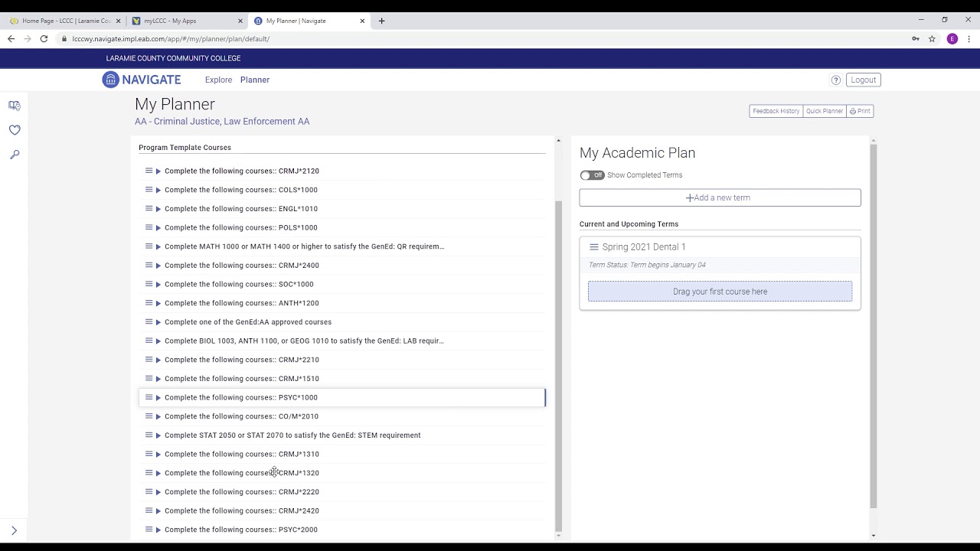Click Add a new term button
Screen dimensions: 980x551
pos(720,197)
